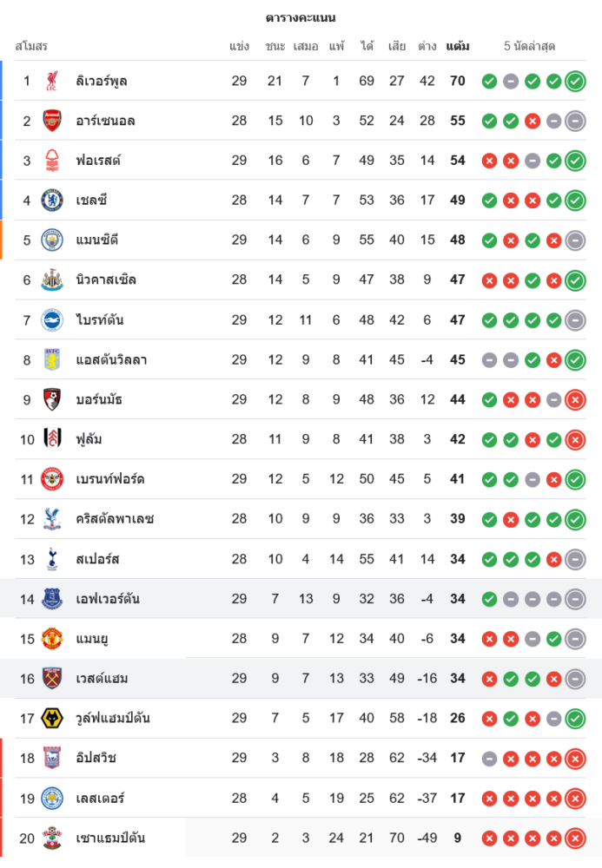602x868 pixels.
Task: Select the คริสตัลพาเลซ team name
Action: [115, 519]
